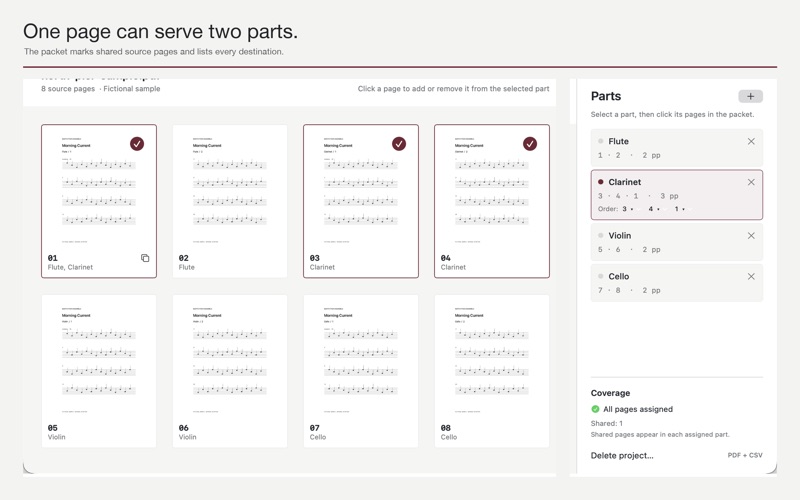
Task: Select the Cello part
Action: point(677,283)
